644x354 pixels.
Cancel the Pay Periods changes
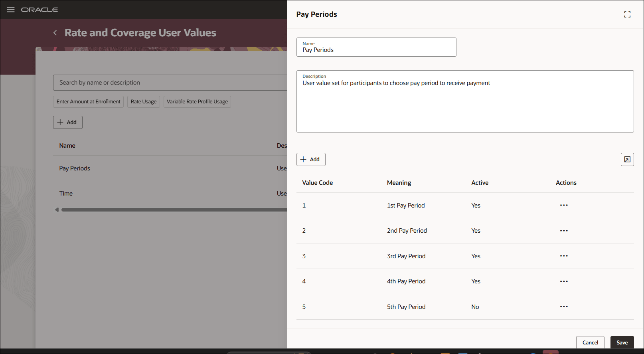pyautogui.click(x=590, y=342)
